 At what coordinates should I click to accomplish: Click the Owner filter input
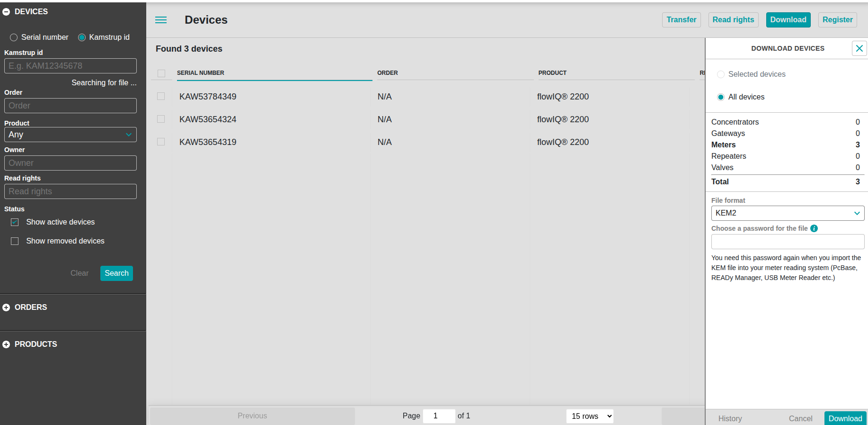[71, 163]
